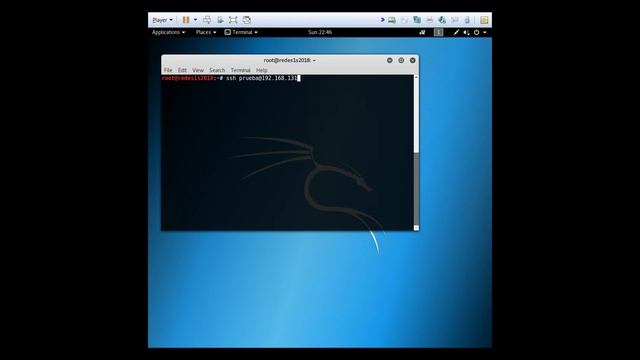Click the scrollbar up arrow in terminal

click(416, 77)
